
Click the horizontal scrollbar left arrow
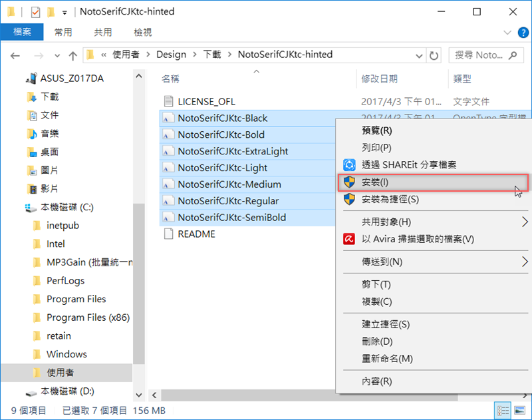pyautogui.click(x=154, y=395)
